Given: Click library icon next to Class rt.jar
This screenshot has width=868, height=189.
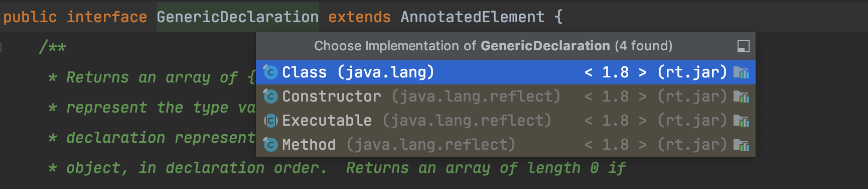Looking at the screenshot, I should (741, 72).
